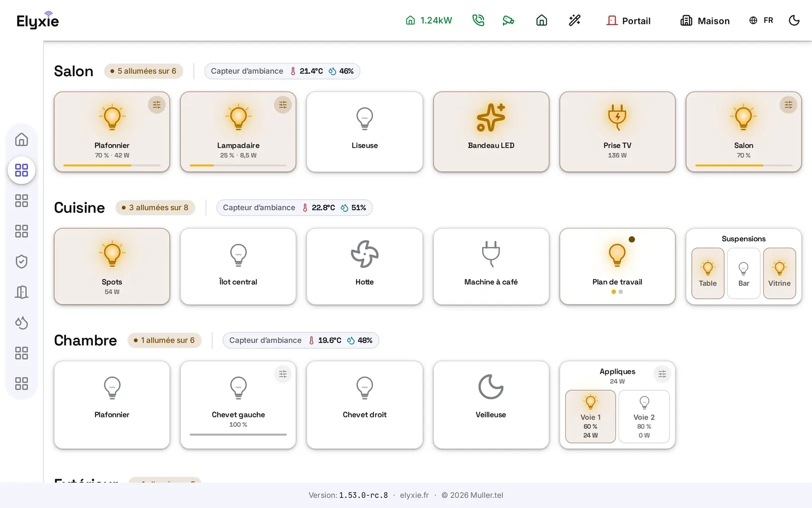
Task: Open the door icon in sidebar
Action: pyautogui.click(x=21, y=292)
